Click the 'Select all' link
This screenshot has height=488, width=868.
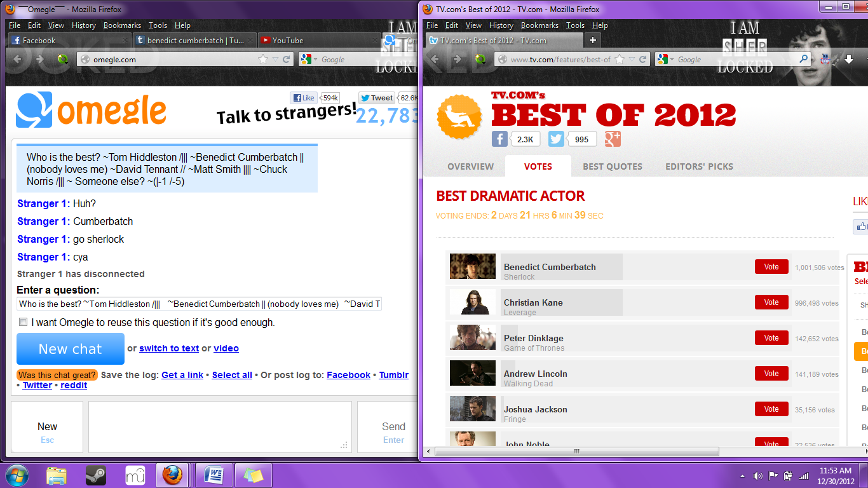(232, 375)
